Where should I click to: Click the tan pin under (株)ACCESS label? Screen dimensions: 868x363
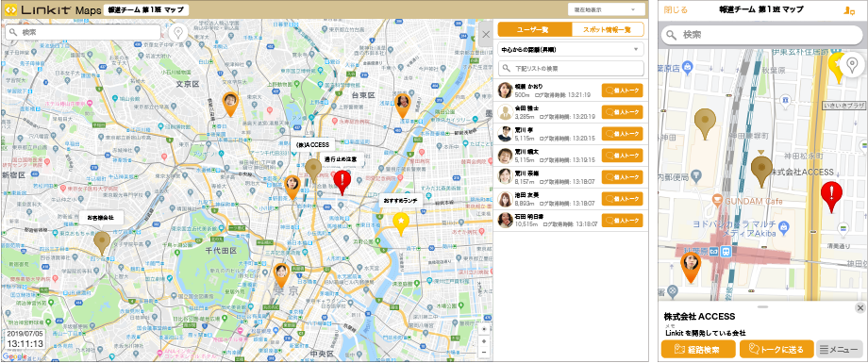(x=314, y=171)
